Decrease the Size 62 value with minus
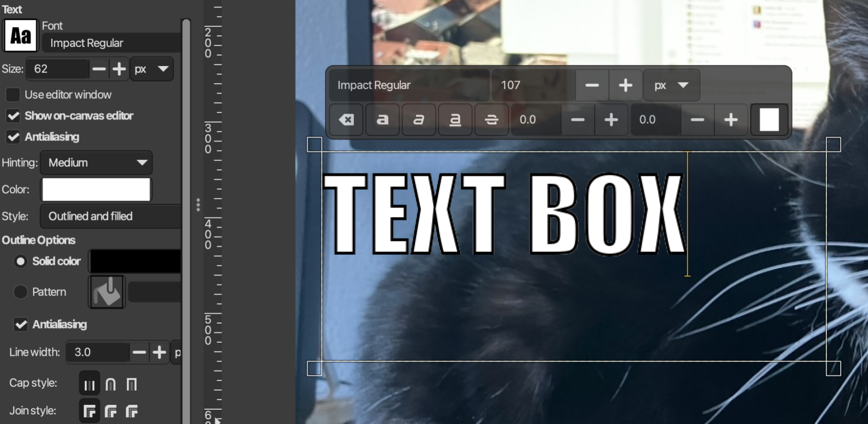The width and height of the screenshot is (868, 424). click(99, 69)
